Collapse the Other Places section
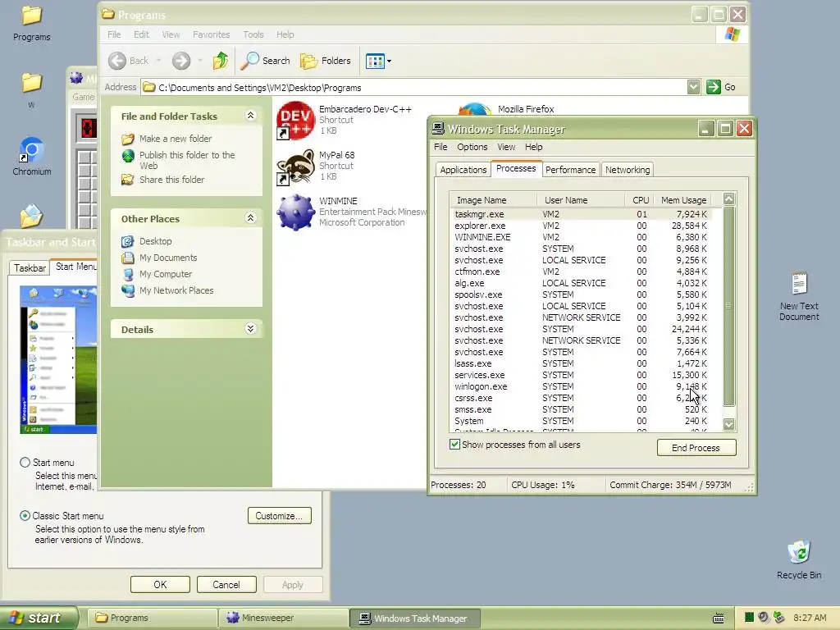 pos(250,218)
